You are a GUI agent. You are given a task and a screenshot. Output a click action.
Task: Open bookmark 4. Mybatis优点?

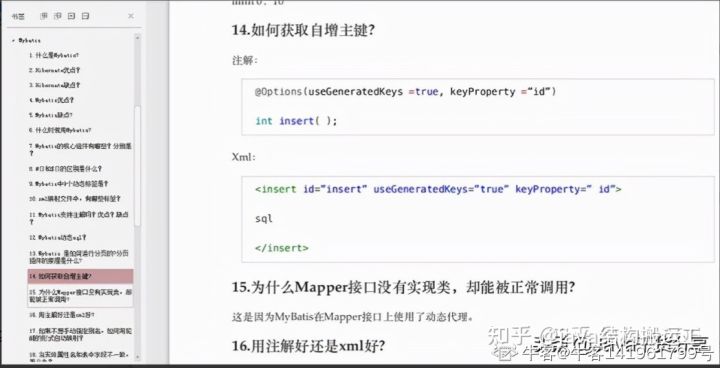coord(51,100)
